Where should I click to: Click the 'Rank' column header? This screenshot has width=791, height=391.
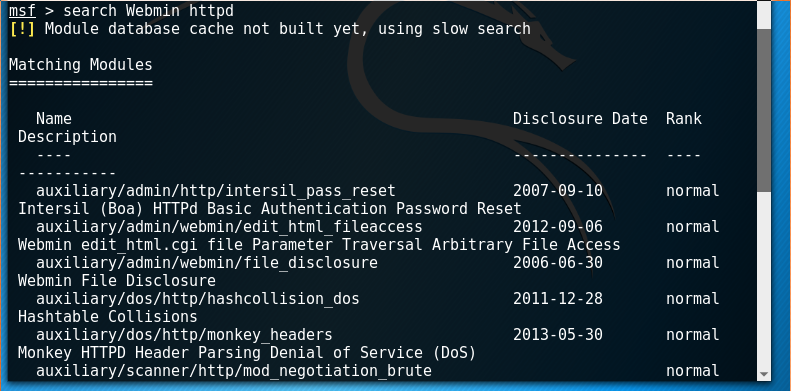[x=684, y=119]
